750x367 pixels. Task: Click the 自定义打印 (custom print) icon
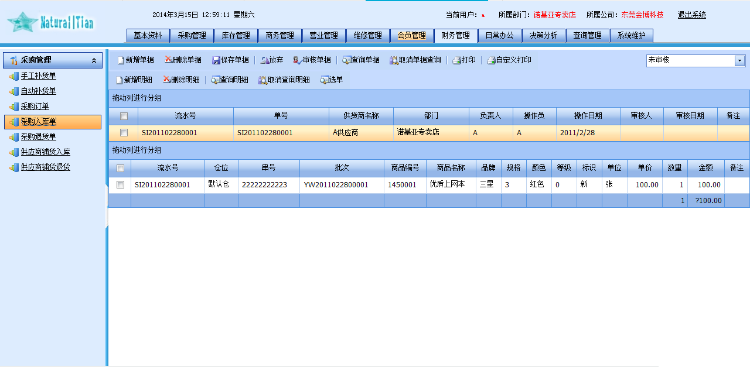[491, 60]
